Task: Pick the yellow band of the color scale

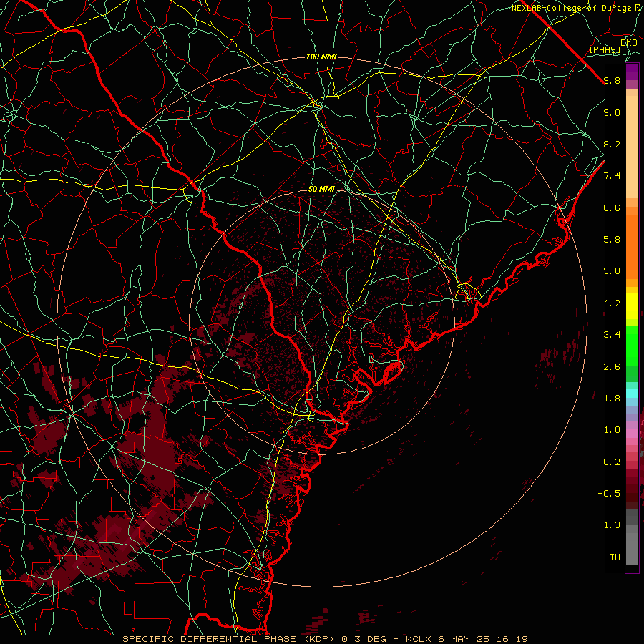Action: coord(632,306)
